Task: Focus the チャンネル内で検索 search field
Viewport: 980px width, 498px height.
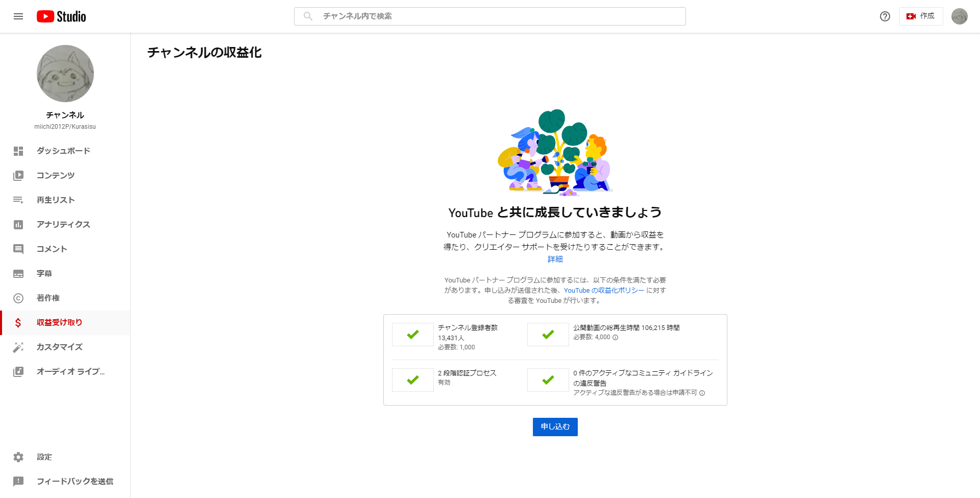Action: pos(490,16)
